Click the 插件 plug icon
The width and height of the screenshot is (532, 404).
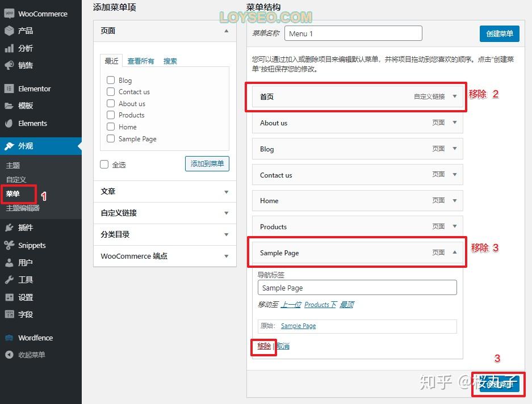(9, 228)
